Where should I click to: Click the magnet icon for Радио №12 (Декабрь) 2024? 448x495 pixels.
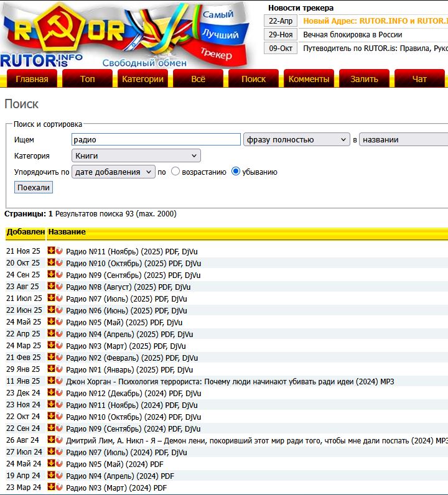tap(59, 393)
